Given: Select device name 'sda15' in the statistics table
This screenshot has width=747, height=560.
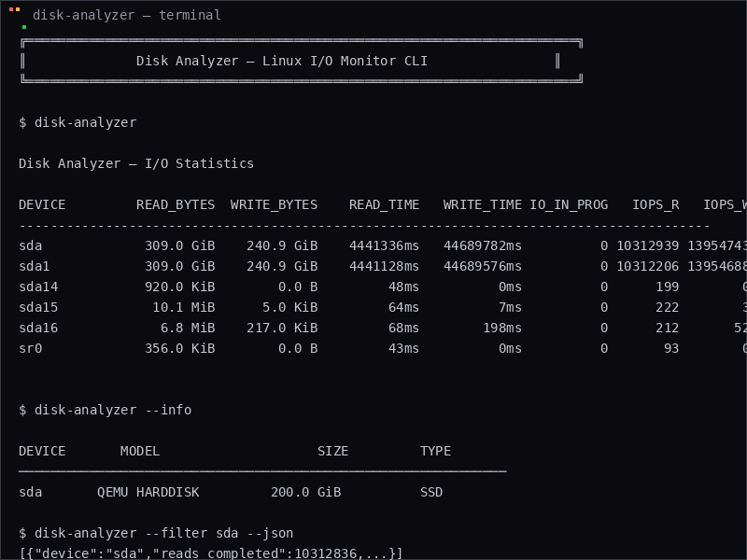Looking at the screenshot, I should coord(38,308).
